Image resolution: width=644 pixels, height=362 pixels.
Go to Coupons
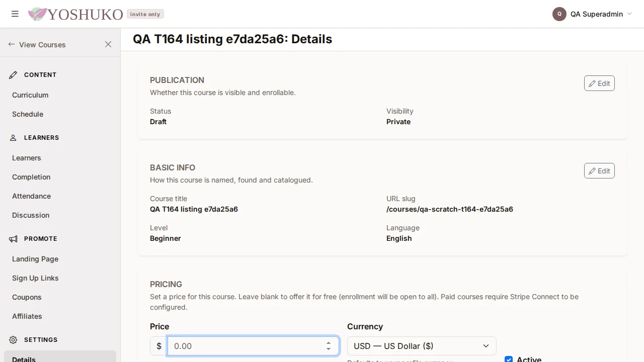click(27, 297)
